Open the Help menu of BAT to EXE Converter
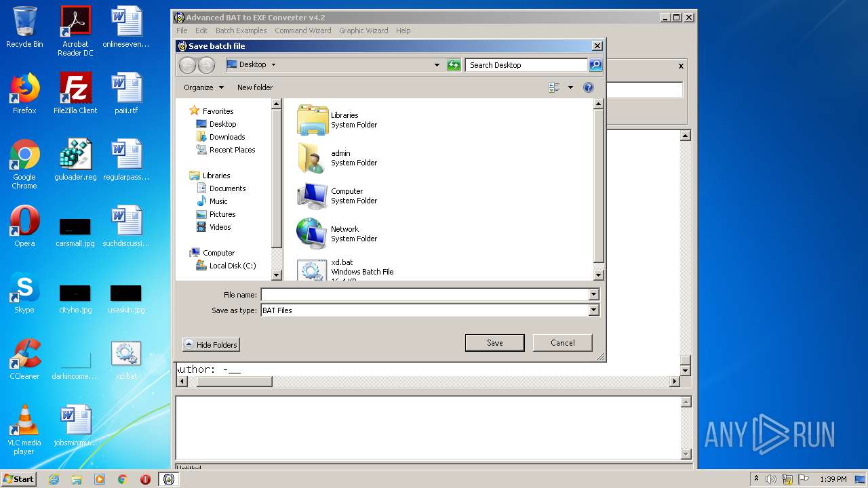This screenshot has width=868, height=488. pyautogui.click(x=403, y=30)
